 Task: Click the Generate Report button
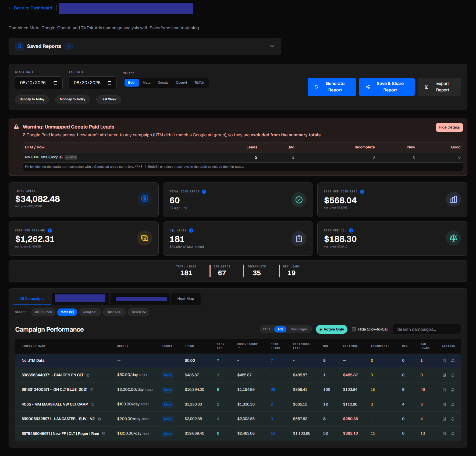(332, 87)
